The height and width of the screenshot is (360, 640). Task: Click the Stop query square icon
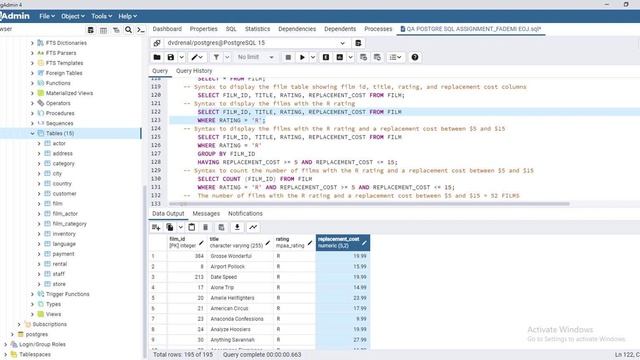(288, 57)
